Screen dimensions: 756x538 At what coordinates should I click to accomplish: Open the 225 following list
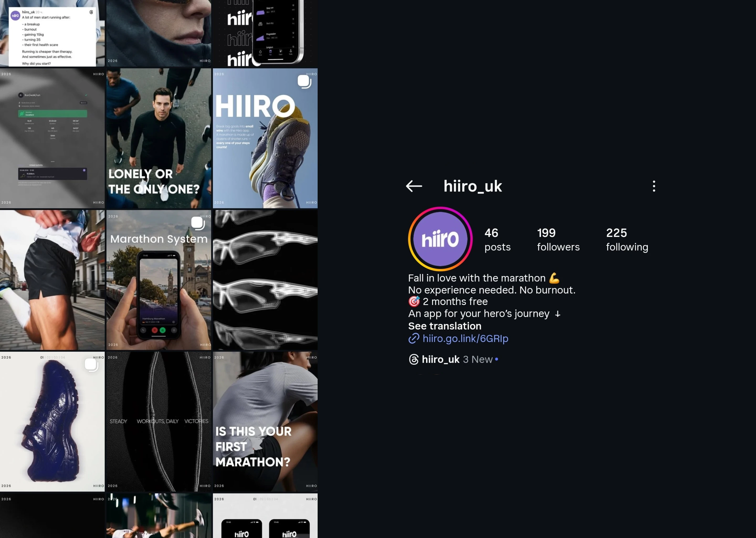coord(627,240)
